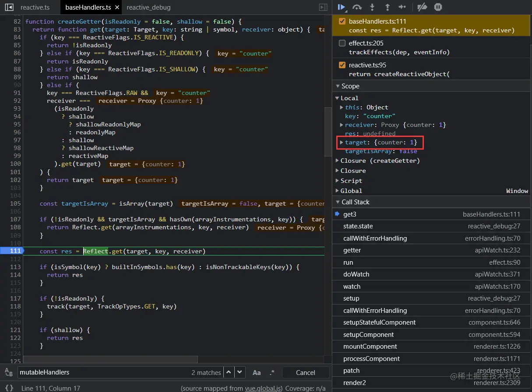
Task: Resume script execution
Action: 342,7
